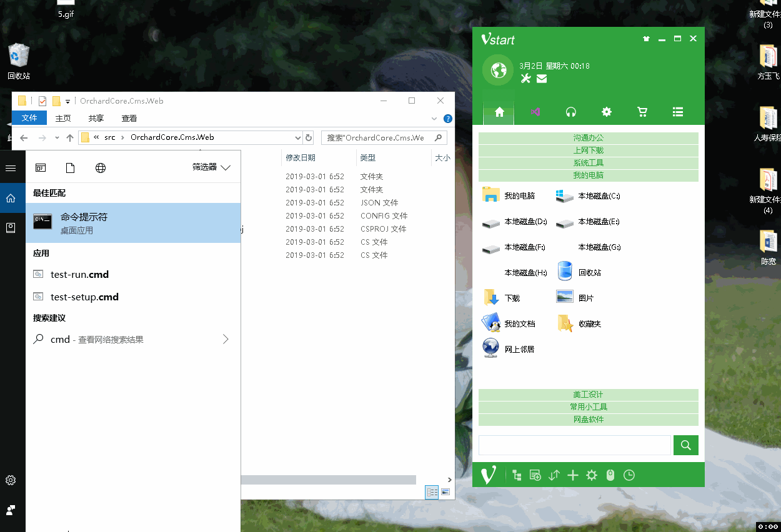
Task: Click inside the Vstart search box
Action: click(575, 445)
